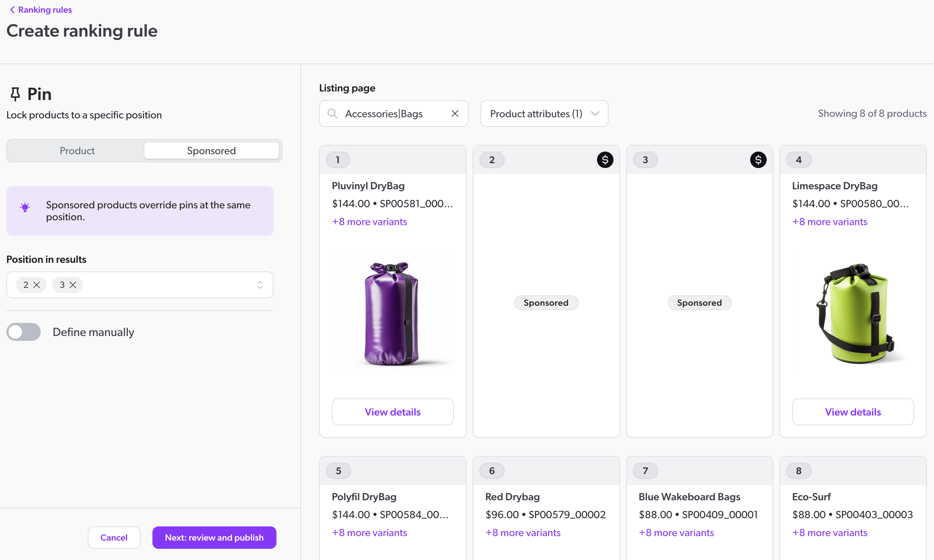This screenshot has height=560, width=934.
Task: Click the back chevron beside Ranking rules
Action: coord(12,9)
